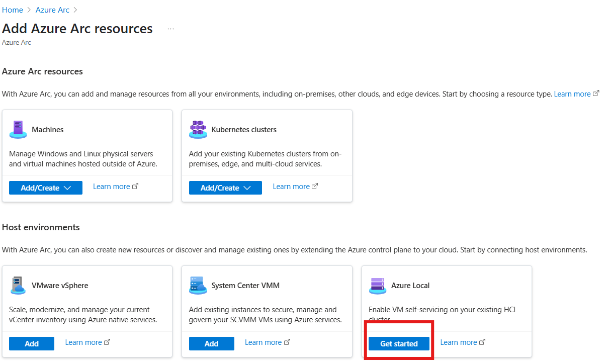This screenshot has height=364, width=610.
Task: Click the 'Add your existing Kubernetes clusters' description
Action: point(265,159)
